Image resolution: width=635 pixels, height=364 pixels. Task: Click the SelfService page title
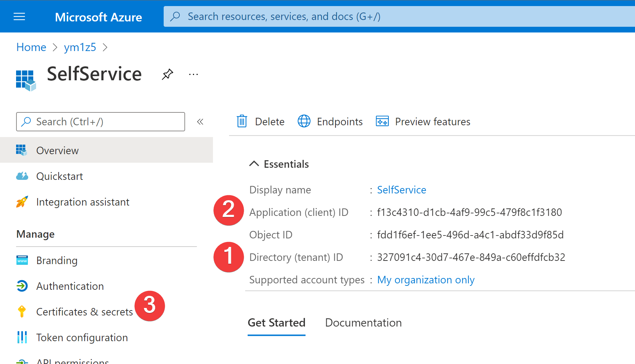pos(94,74)
